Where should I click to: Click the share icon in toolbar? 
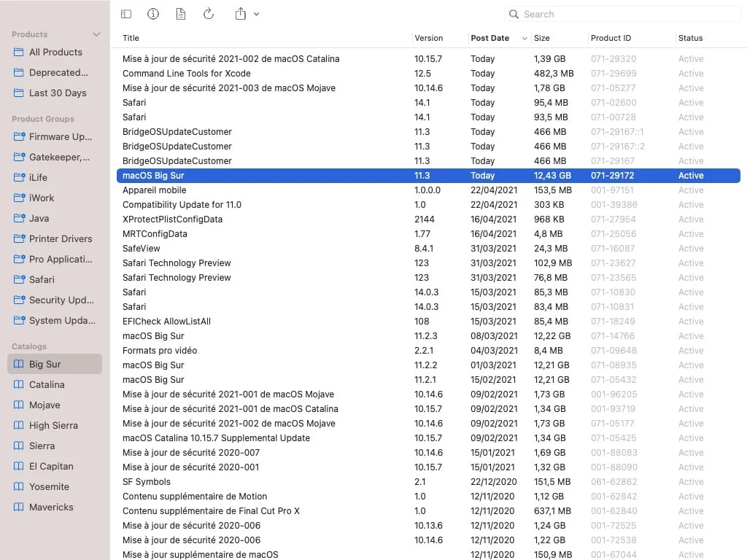[241, 14]
